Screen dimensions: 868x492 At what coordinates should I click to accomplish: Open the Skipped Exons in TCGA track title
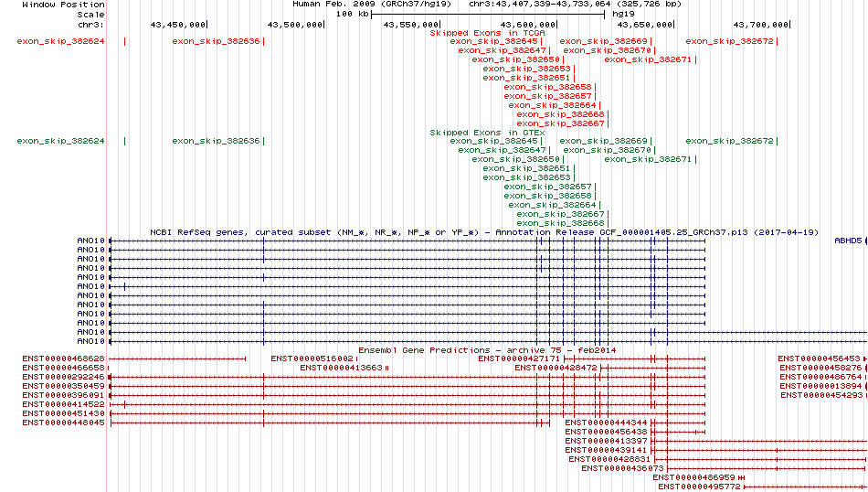click(x=487, y=33)
